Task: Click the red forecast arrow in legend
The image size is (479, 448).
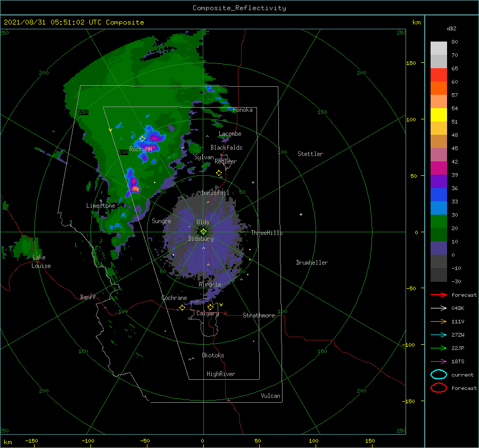Action: point(439,295)
